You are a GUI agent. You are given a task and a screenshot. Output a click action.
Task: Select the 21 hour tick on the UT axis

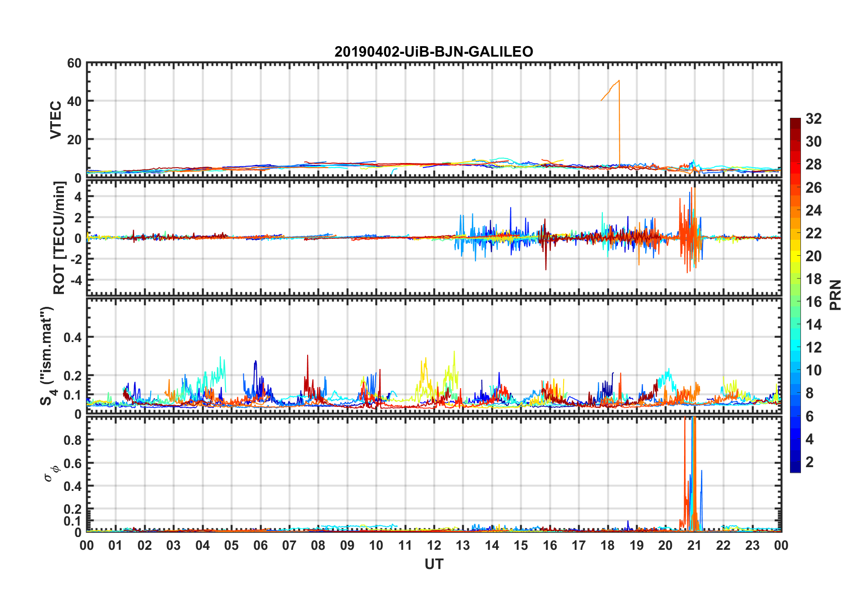click(x=694, y=546)
